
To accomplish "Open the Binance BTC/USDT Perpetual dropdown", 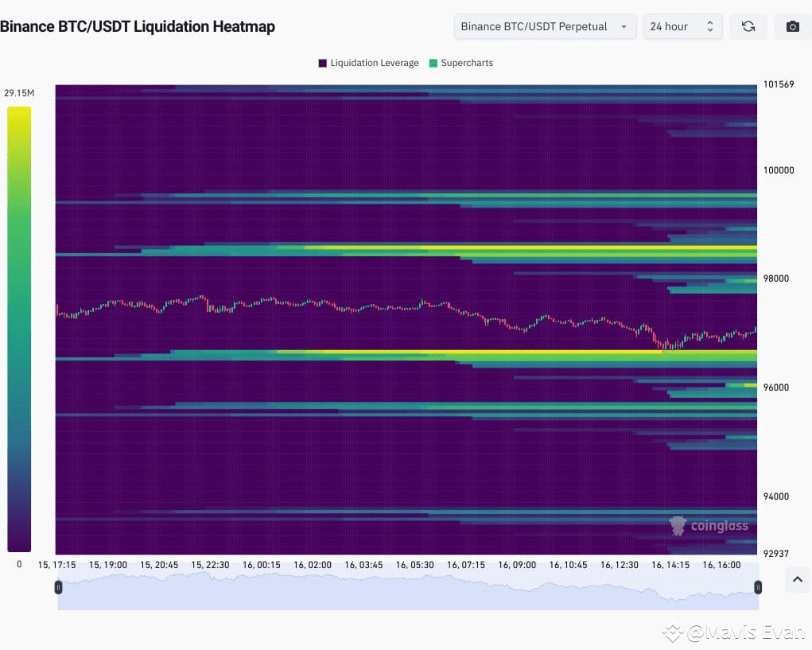I will [544, 26].
